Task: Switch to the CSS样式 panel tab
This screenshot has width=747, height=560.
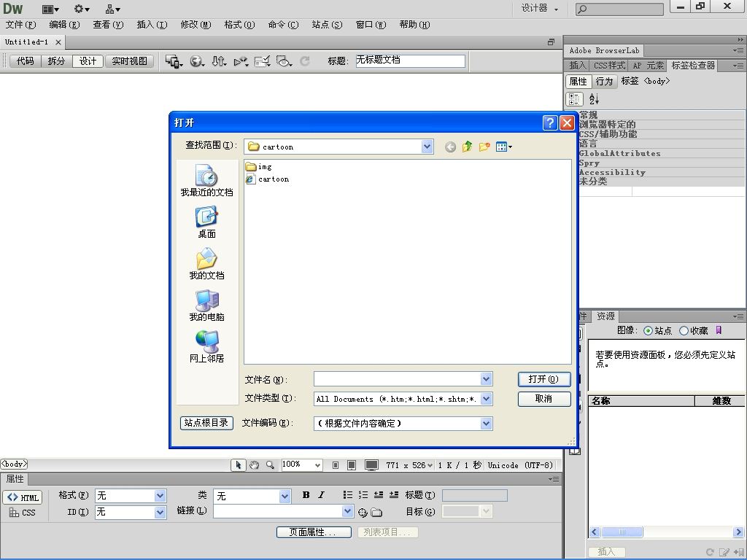Action: coord(609,66)
